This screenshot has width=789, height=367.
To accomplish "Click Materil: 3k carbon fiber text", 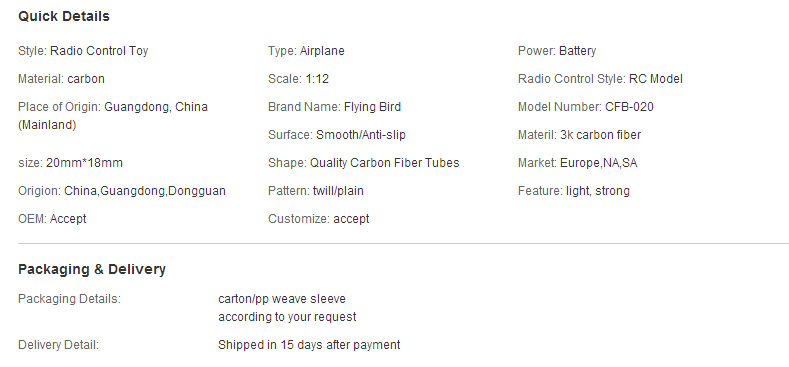I will [579, 135].
